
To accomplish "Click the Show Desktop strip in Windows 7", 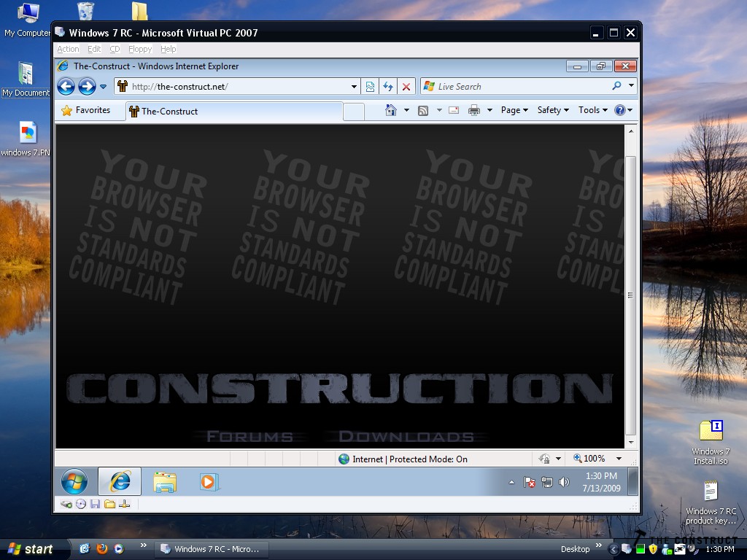I will tap(632, 481).
